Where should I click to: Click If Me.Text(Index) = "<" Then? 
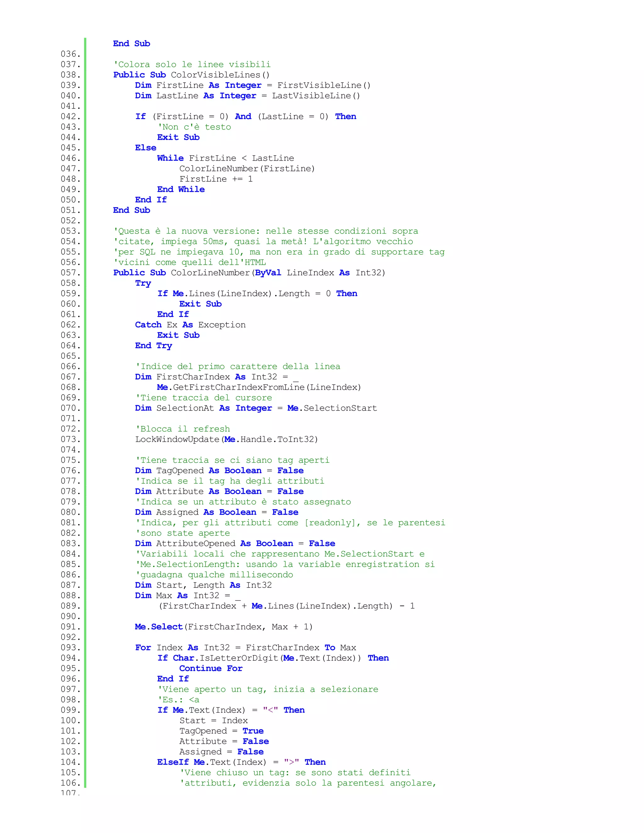(231, 710)
